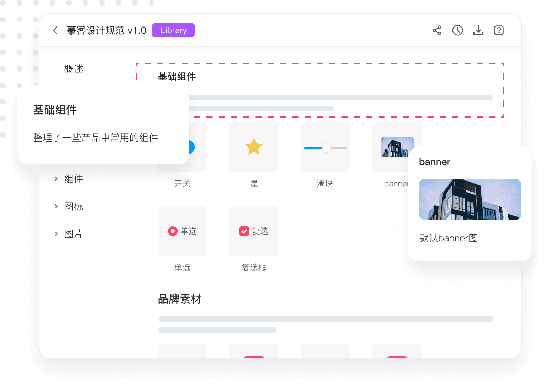Click the large banner building image
Viewport: 554px width, 392px height.
click(470, 199)
